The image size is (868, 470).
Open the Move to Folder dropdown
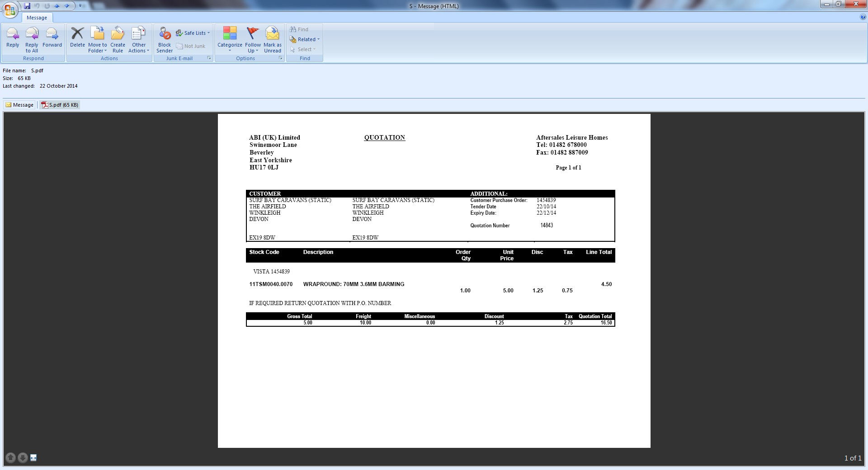pyautogui.click(x=98, y=39)
